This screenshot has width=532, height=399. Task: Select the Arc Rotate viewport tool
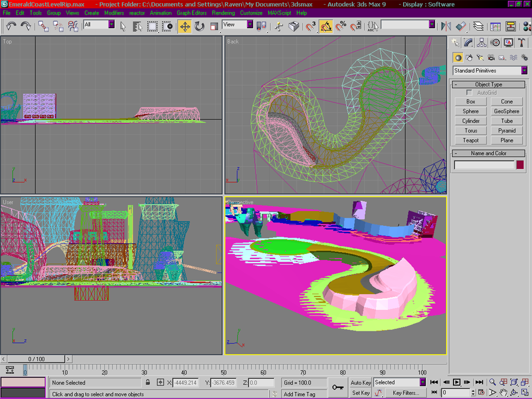514,393
